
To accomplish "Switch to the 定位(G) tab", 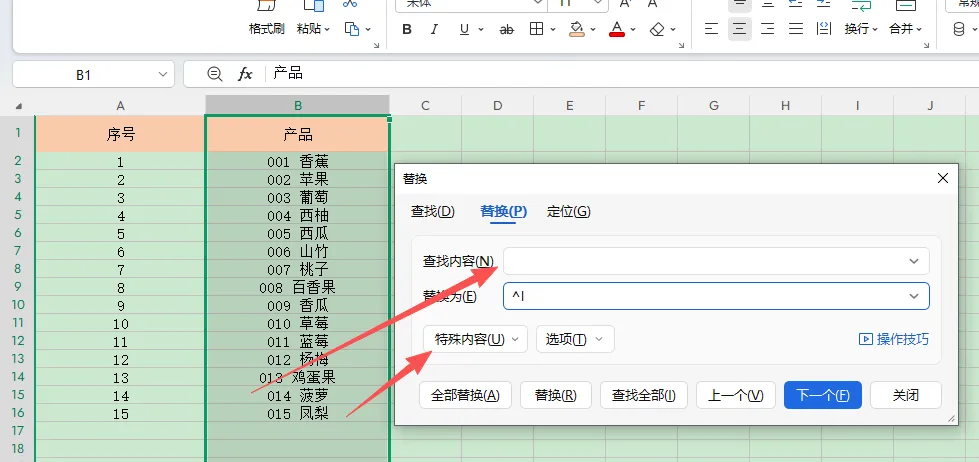I will pos(568,212).
